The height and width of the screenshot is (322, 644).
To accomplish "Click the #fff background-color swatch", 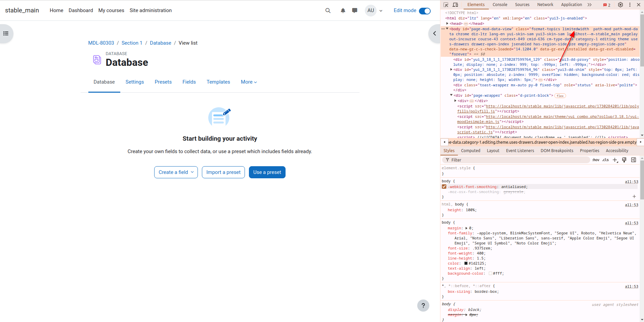I will [x=490, y=273].
